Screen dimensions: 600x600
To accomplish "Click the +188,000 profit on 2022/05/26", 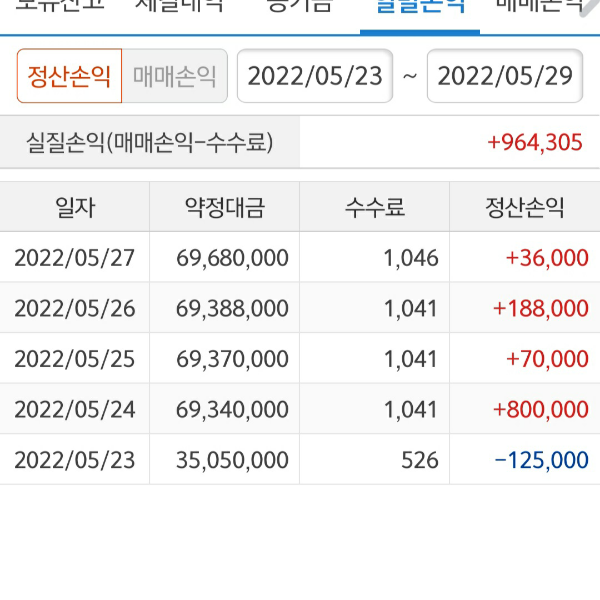I will 540,308.
